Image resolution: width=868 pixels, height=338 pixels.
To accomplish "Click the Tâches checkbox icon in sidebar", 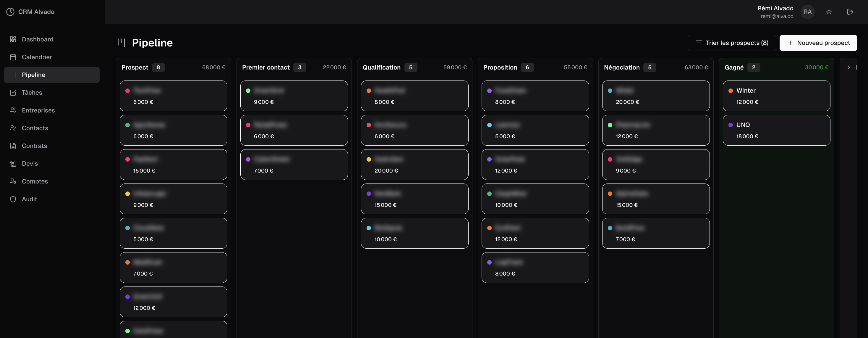I will [x=13, y=92].
